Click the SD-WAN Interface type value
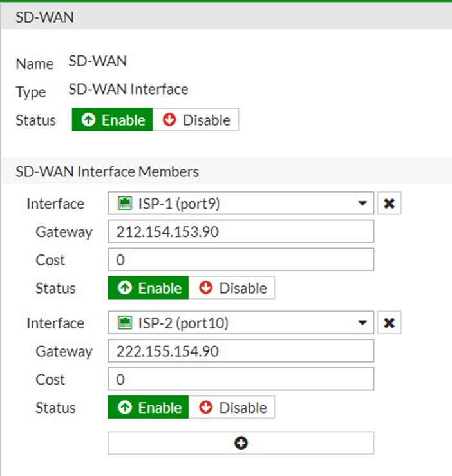Image resolution: width=452 pixels, height=476 pixels. click(128, 90)
